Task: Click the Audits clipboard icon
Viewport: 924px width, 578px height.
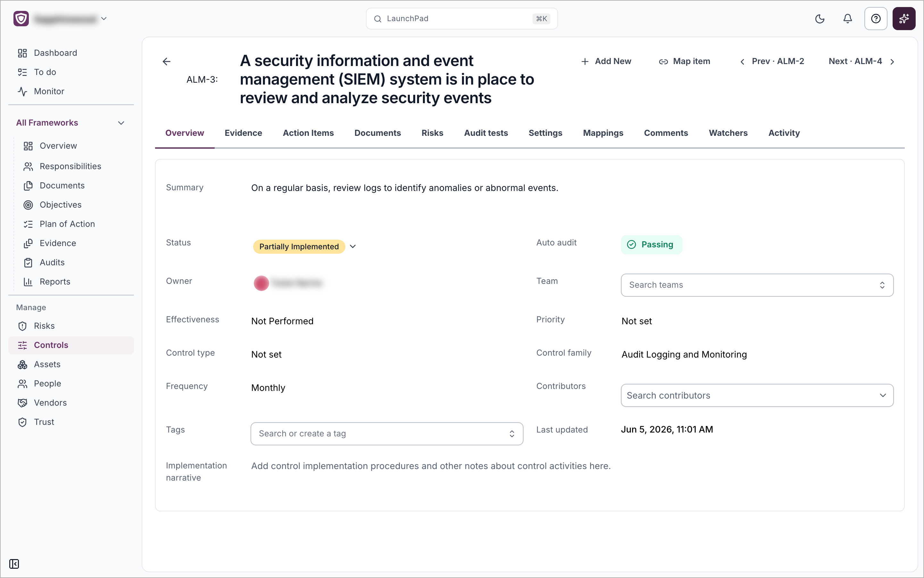Action: point(28,262)
